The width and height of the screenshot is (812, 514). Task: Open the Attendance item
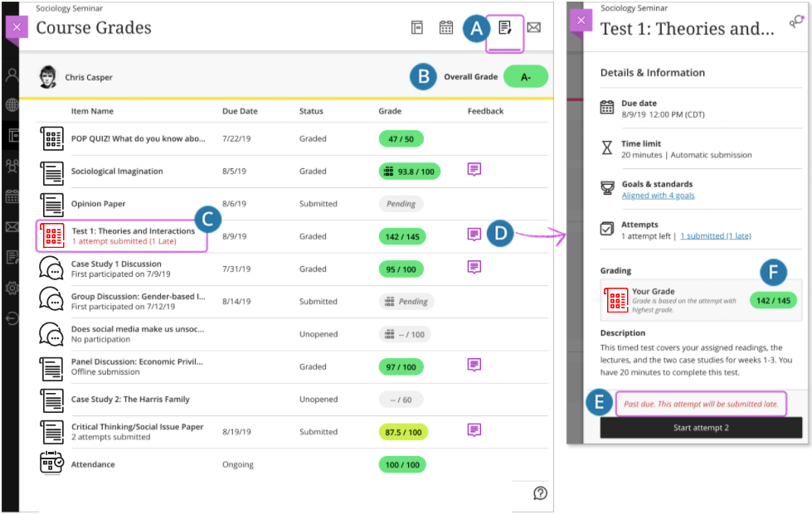[93, 464]
